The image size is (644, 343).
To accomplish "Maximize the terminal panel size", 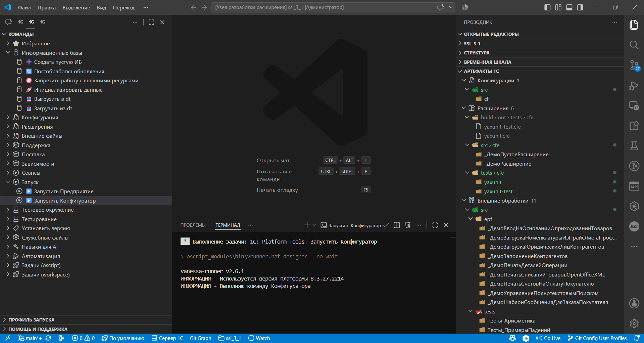I will 435,225.
